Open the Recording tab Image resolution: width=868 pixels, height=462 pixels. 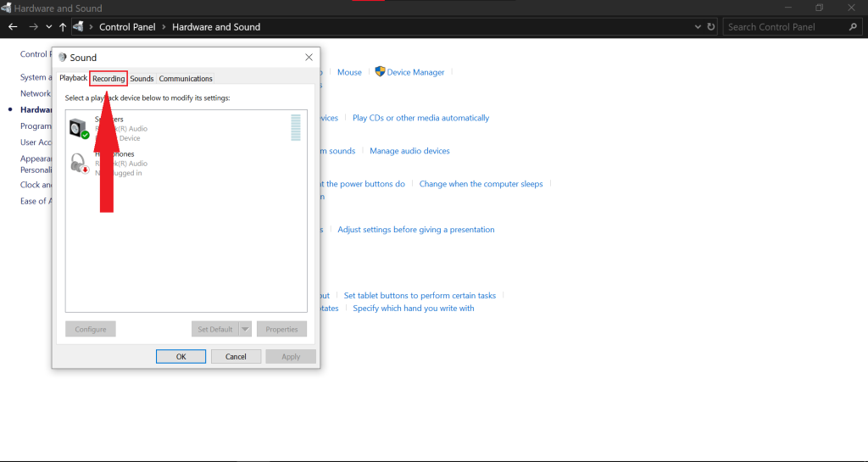pos(108,79)
